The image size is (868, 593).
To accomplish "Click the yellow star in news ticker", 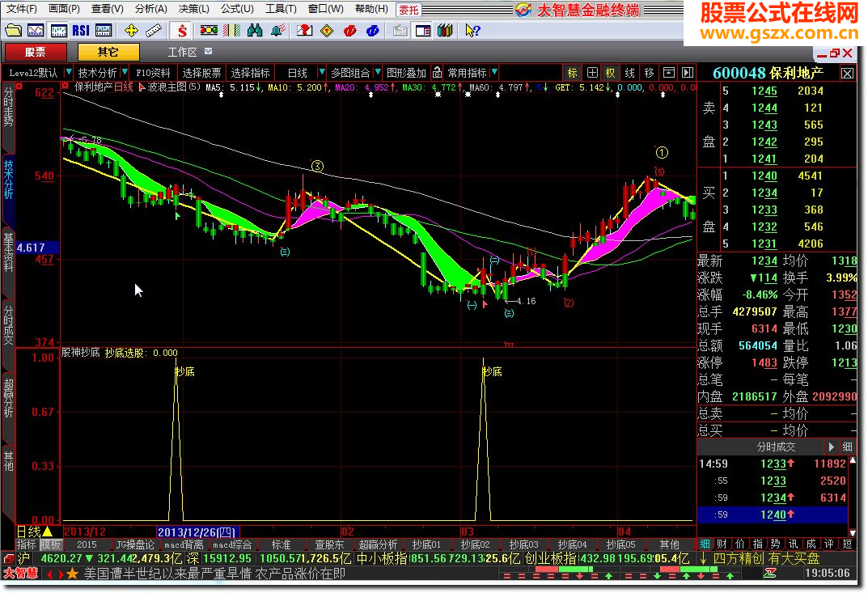I will [x=72, y=574].
